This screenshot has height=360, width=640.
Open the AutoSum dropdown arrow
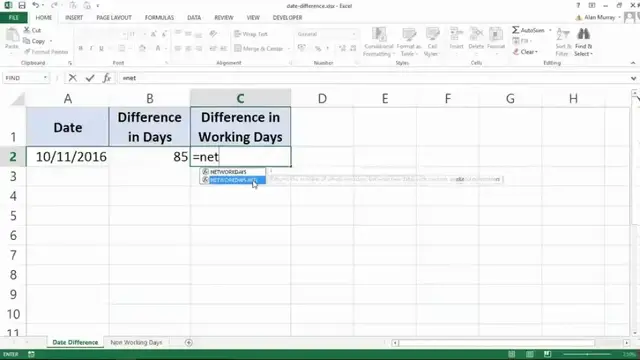coord(550,30)
